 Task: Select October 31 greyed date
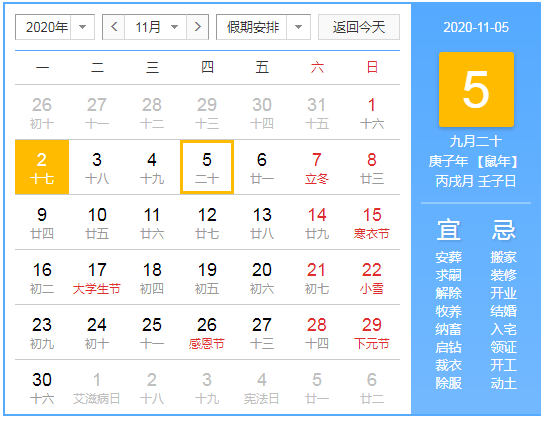click(317, 112)
